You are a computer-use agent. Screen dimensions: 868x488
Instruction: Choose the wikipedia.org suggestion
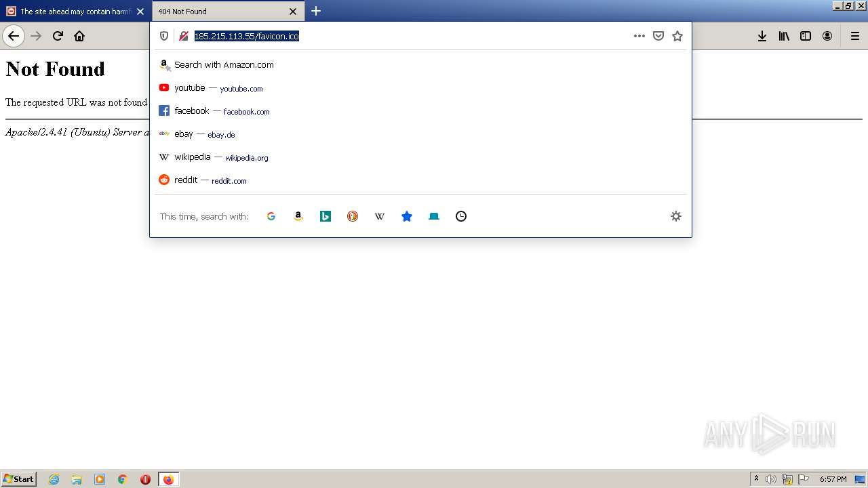(x=420, y=157)
